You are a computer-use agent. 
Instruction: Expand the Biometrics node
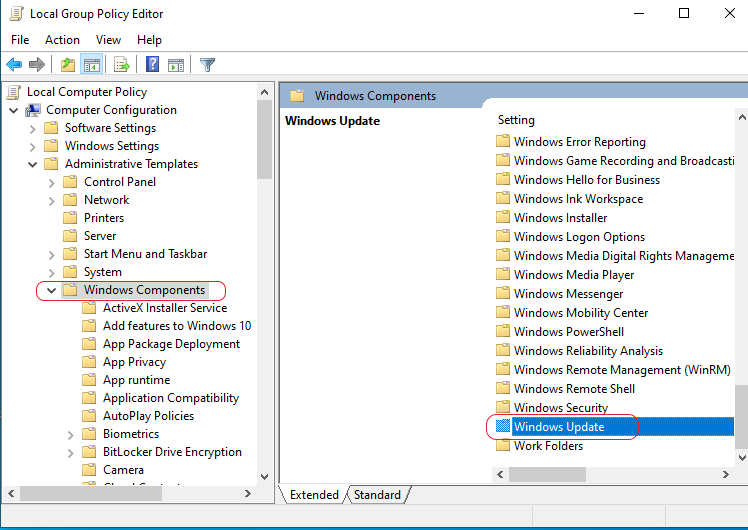[71, 435]
